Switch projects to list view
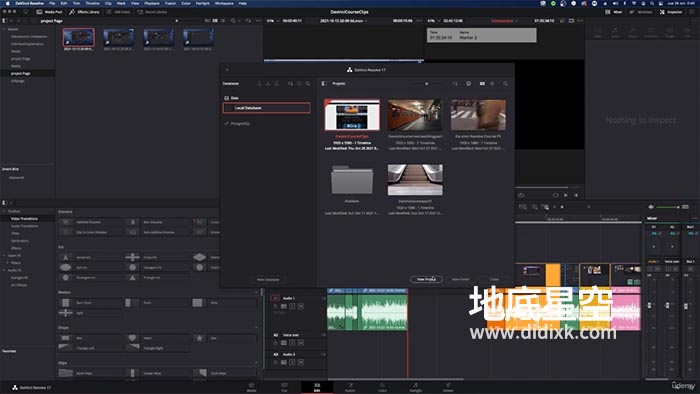The height and width of the screenshot is (394, 700). click(x=492, y=83)
